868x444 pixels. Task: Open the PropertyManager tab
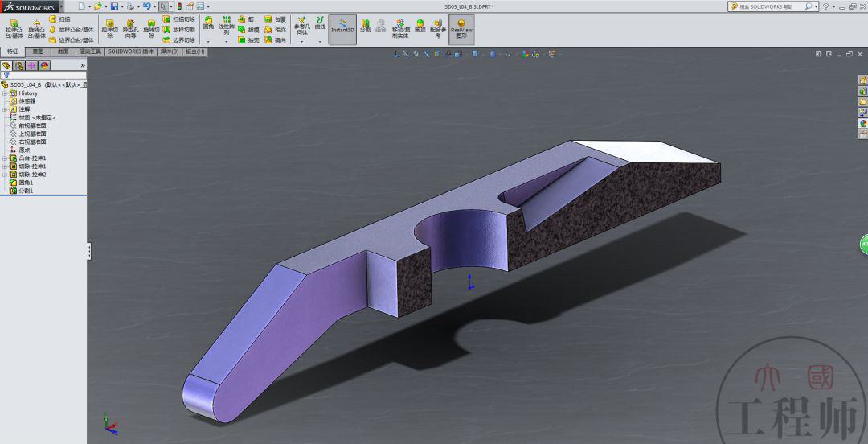tap(19, 65)
